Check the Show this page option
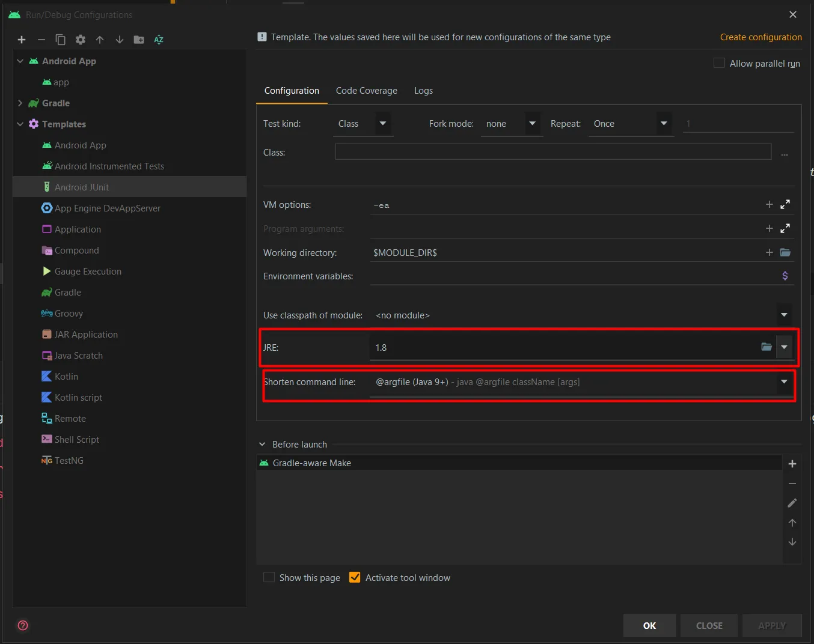814x644 pixels. pyautogui.click(x=269, y=577)
